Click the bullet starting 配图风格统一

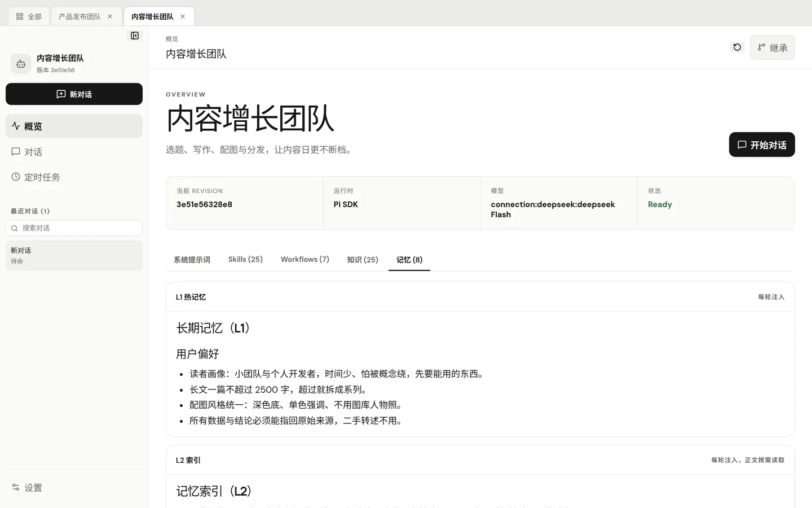(297, 405)
